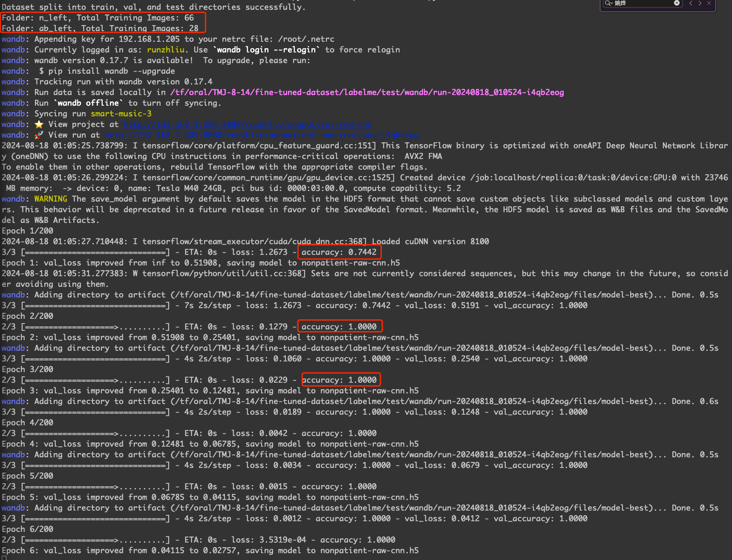
Task: Click the Epoch 2/200 line
Action: click(28, 316)
